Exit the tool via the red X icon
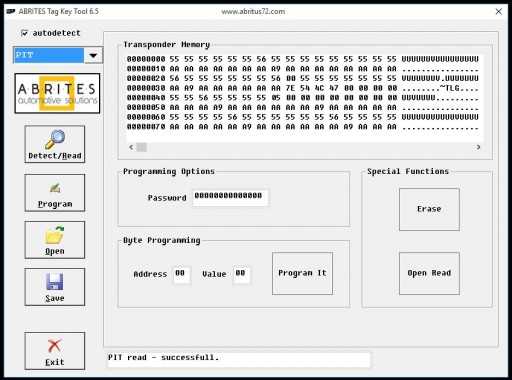The height and width of the screenshot is (380, 512). (x=55, y=351)
